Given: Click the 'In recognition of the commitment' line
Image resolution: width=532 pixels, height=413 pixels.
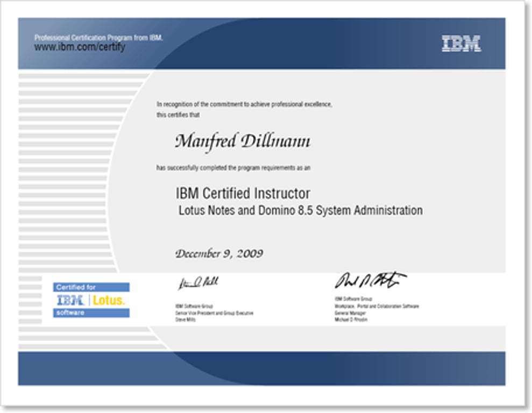Looking at the screenshot, I should (x=244, y=104).
